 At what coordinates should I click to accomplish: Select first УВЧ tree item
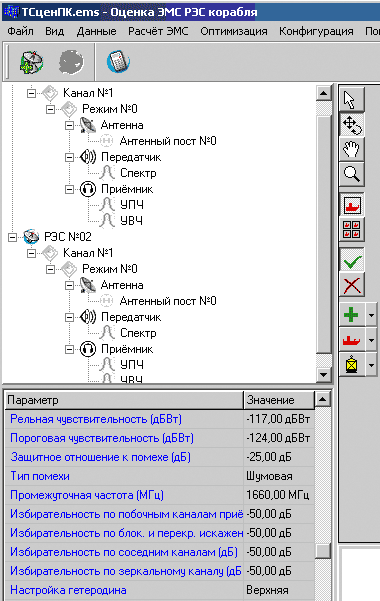click(132, 221)
